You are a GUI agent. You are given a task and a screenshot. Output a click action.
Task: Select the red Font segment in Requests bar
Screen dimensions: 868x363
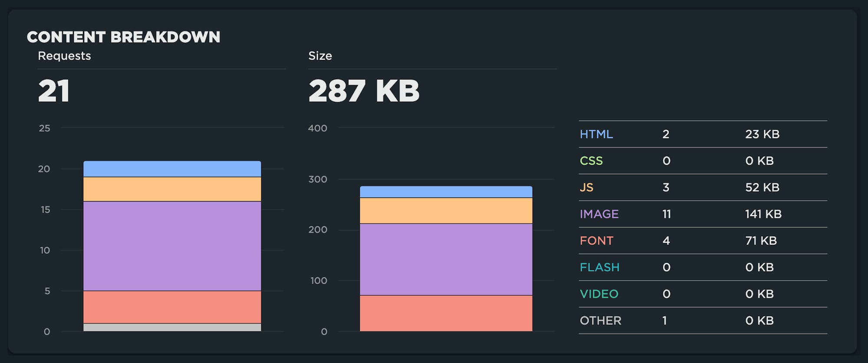click(172, 307)
